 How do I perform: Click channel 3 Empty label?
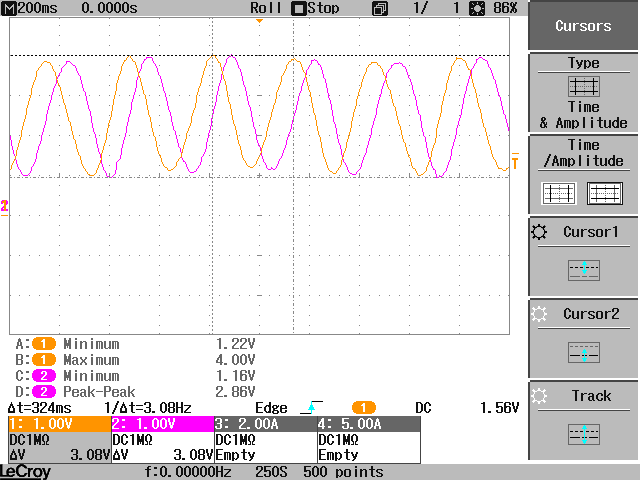click(236, 455)
